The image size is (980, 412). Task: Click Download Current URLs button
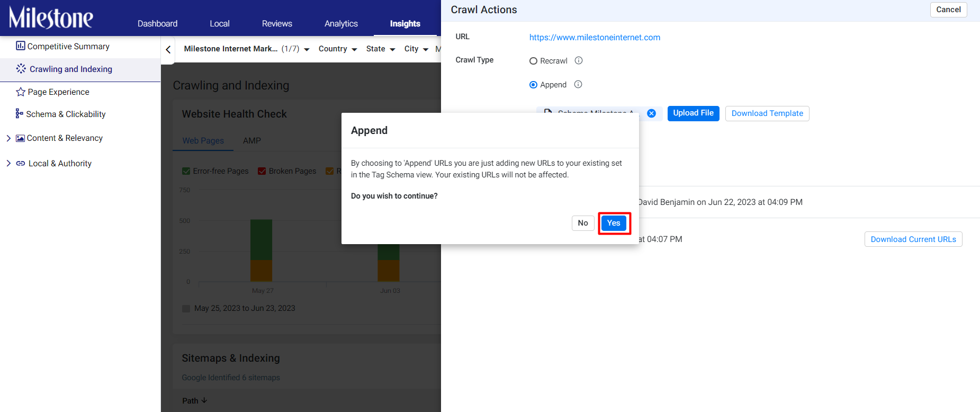(x=913, y=239)
